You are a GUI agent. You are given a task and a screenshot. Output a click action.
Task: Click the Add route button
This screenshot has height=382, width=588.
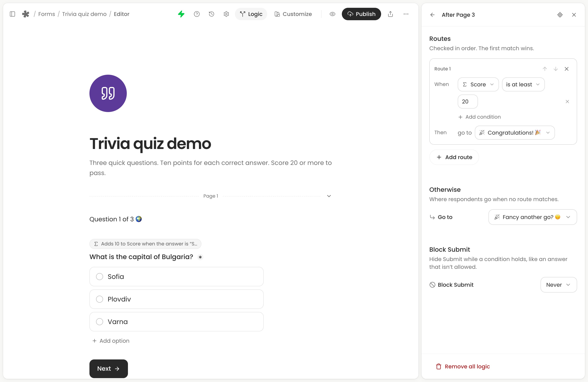click(454, 157)
